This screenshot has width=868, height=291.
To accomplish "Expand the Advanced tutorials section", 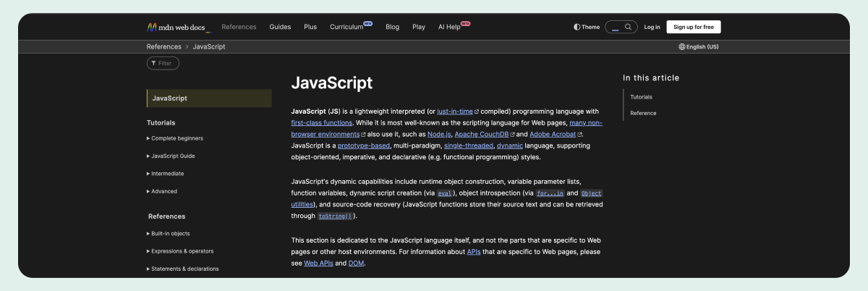I will [163, 191].
